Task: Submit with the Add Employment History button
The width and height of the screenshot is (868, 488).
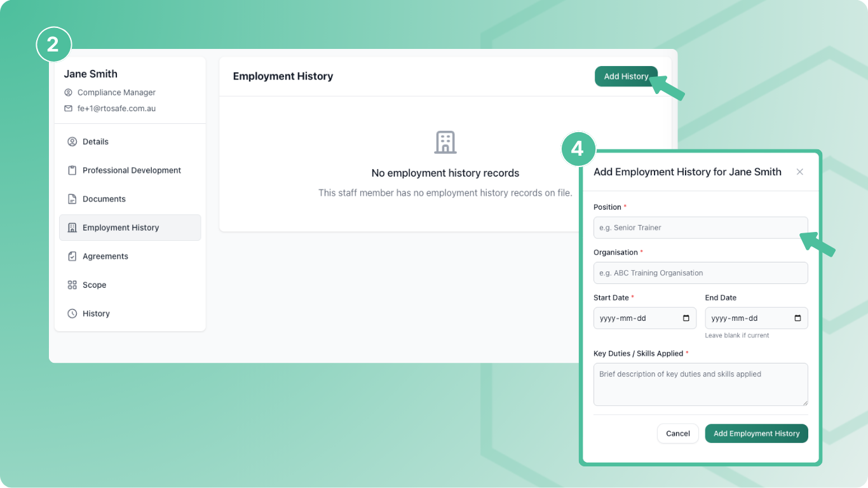Action: pos(756,433)
